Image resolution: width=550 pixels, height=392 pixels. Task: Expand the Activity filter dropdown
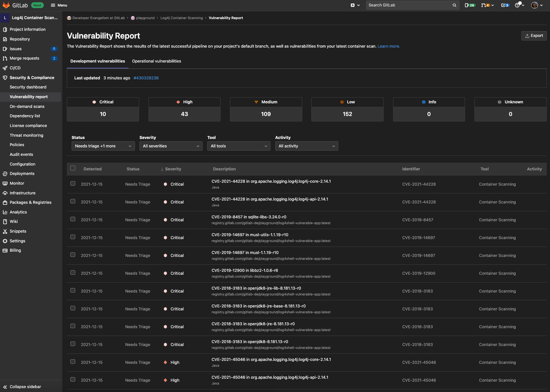point(306,146)
